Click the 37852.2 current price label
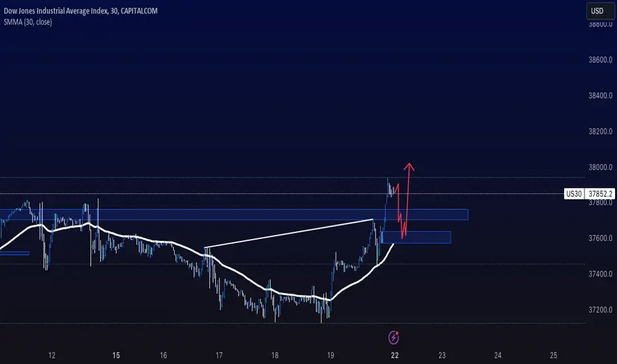Image resolution: width=617 pixels, height=364 pixels. point(600,194)
